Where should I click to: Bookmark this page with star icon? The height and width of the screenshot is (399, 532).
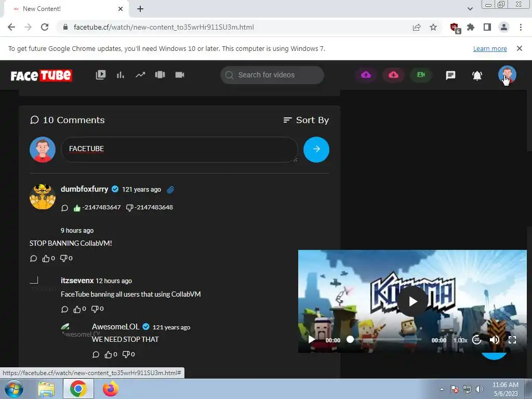tap(433, 27)
